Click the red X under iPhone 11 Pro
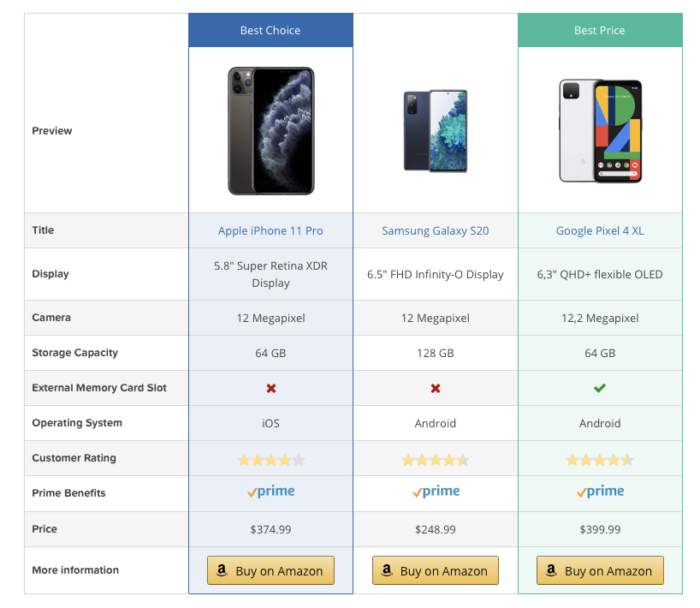Screen dimensions: 700x608 [x=271, y=388]
